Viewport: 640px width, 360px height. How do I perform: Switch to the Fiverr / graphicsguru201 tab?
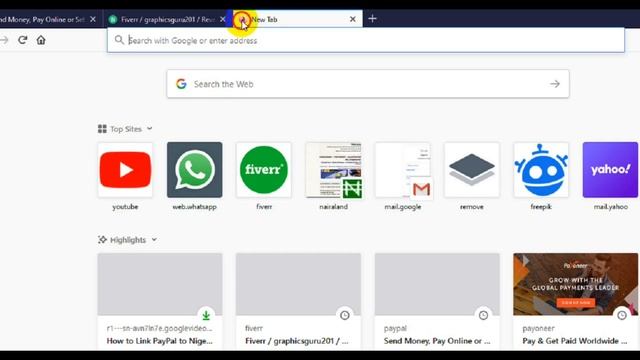pyautogui.click(x=167, y=19)
